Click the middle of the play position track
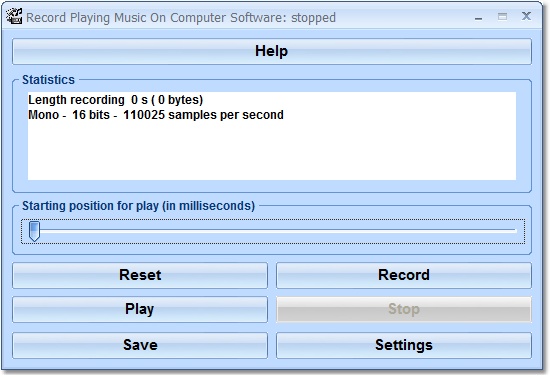550x377 pixels. click(273, 231)
